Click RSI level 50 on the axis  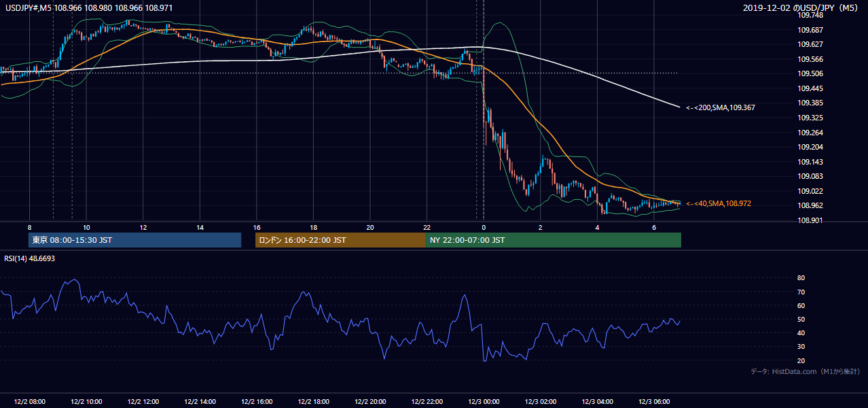tap(801, 319)
